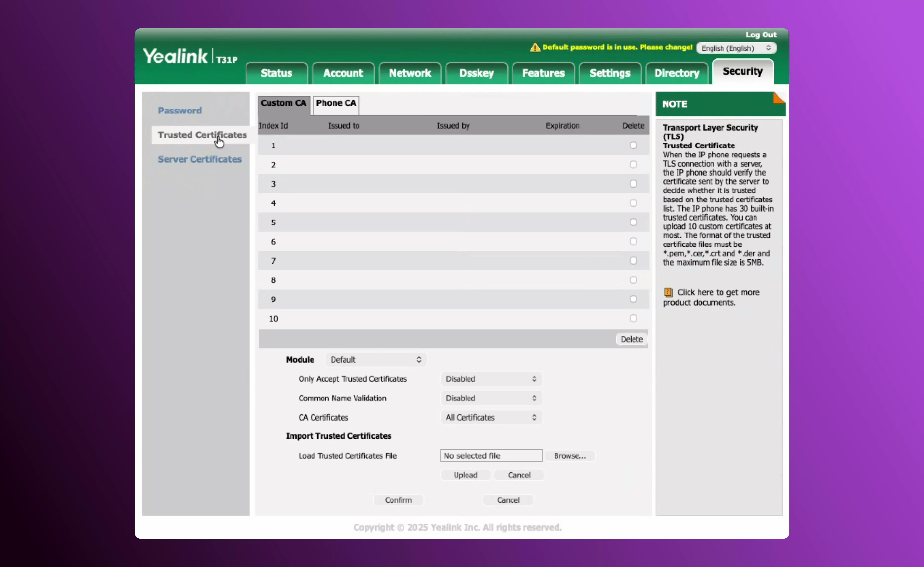Open the Module dropdown
The image size is (924, 567).
coord(376,360)
